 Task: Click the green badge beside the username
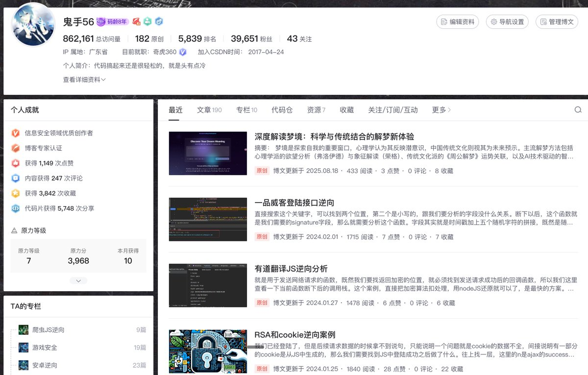coord(147,22)
